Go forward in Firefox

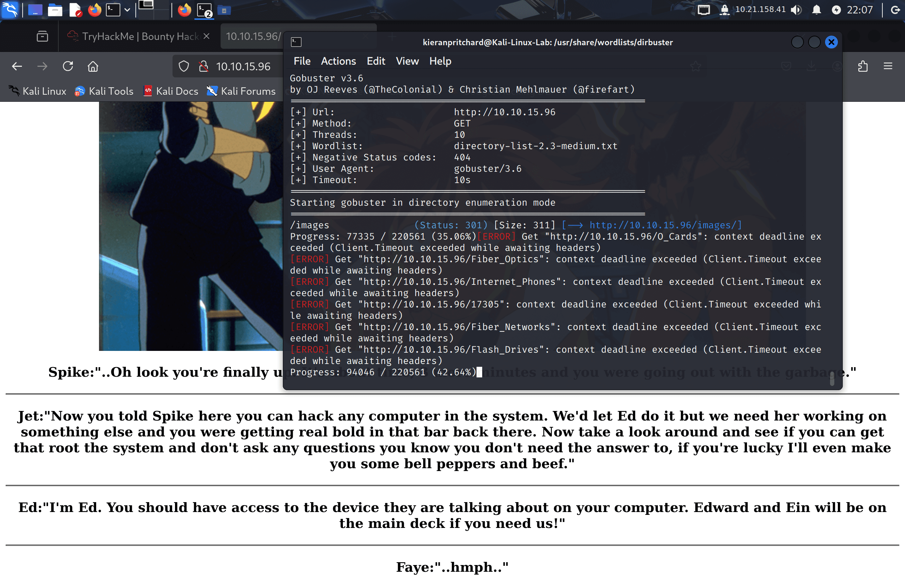pyautogui.click(x=42, y=66)
